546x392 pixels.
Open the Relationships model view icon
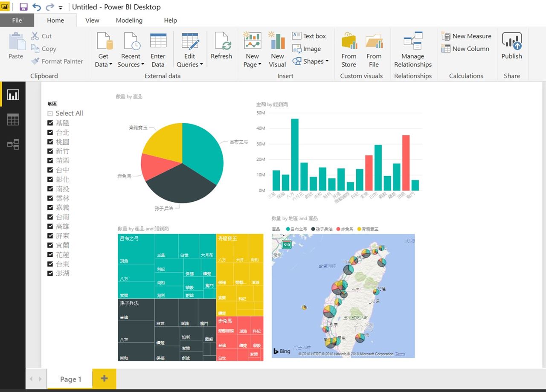click(x=13, y=145)
